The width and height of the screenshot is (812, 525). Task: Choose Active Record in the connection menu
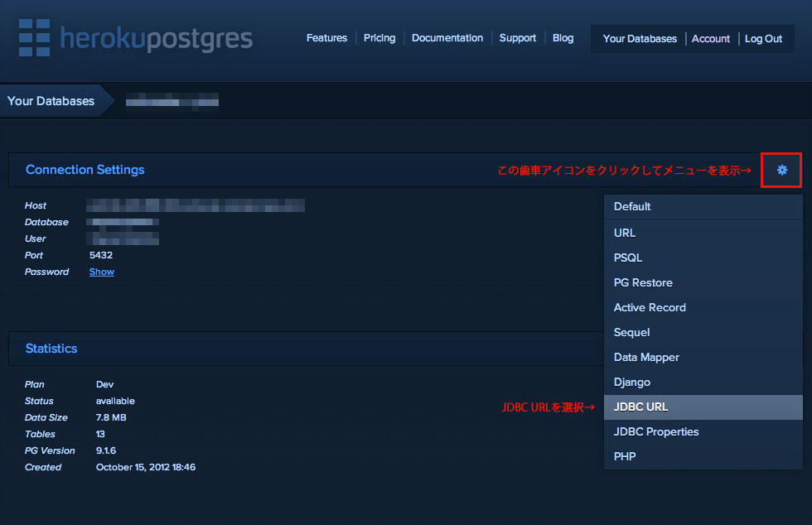click(x=703, y=307)
